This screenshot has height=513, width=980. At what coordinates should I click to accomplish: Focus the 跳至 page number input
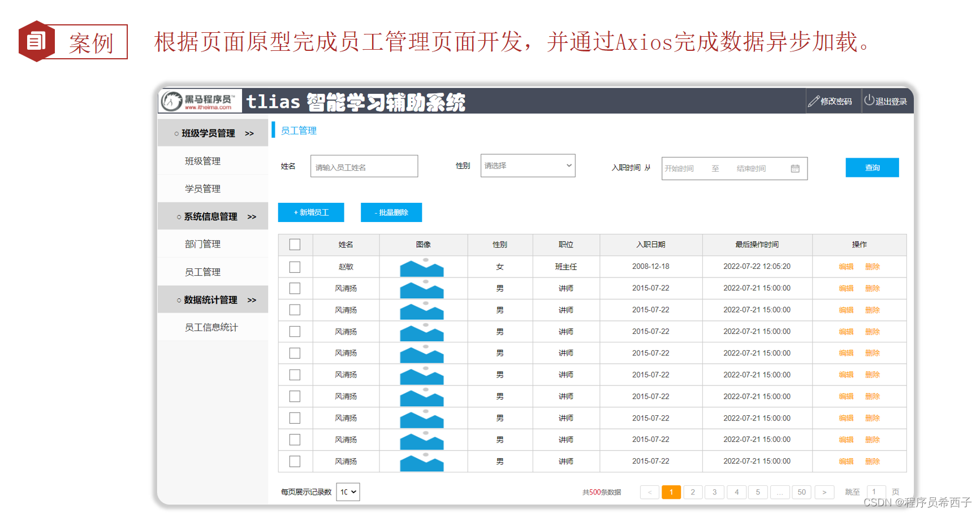coord(875,492)
